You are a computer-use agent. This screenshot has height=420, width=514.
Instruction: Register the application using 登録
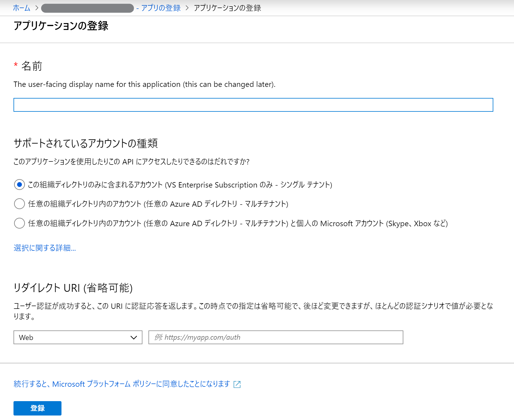tap(37, 408)
